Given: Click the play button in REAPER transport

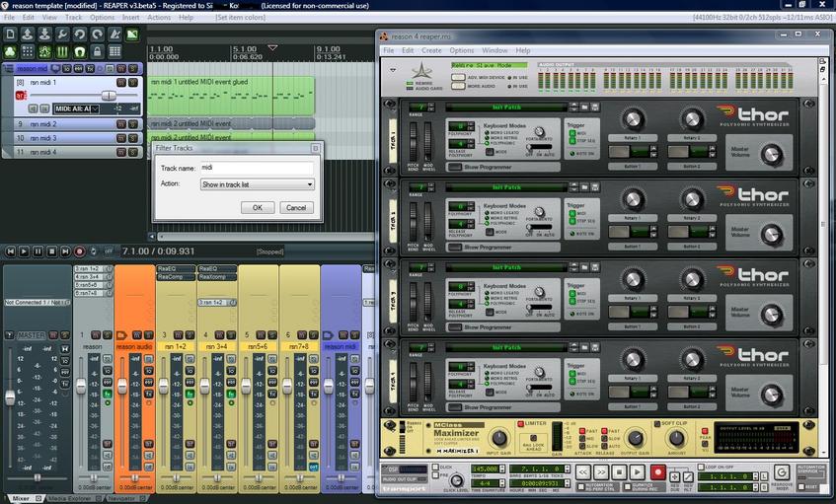Looking at the screenshot, I should [24, 252].
